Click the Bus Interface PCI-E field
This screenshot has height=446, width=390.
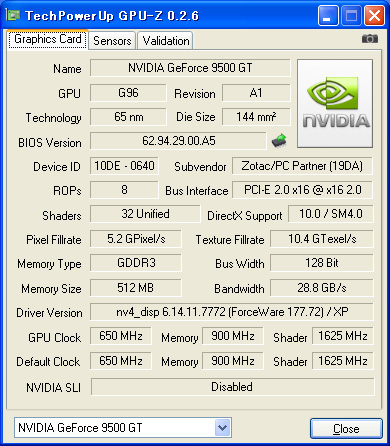tap(302, 190)
